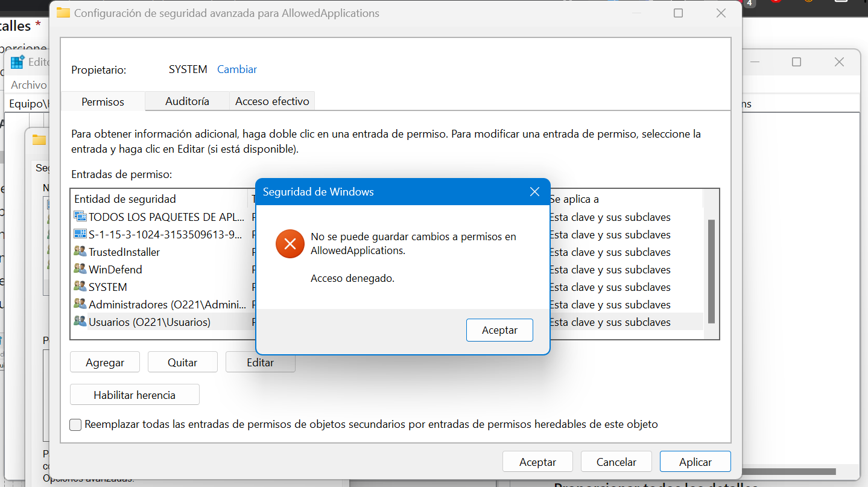
Task: Click the S-1-15-3-1024 package icon
Action: [x=80, y=234]
